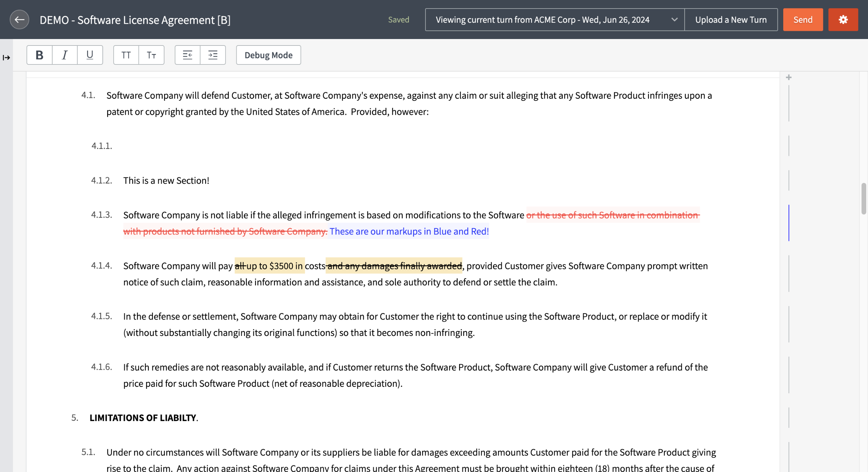Click the blue change marker in margin
868x472 pixels.
(x=789, y=223)
